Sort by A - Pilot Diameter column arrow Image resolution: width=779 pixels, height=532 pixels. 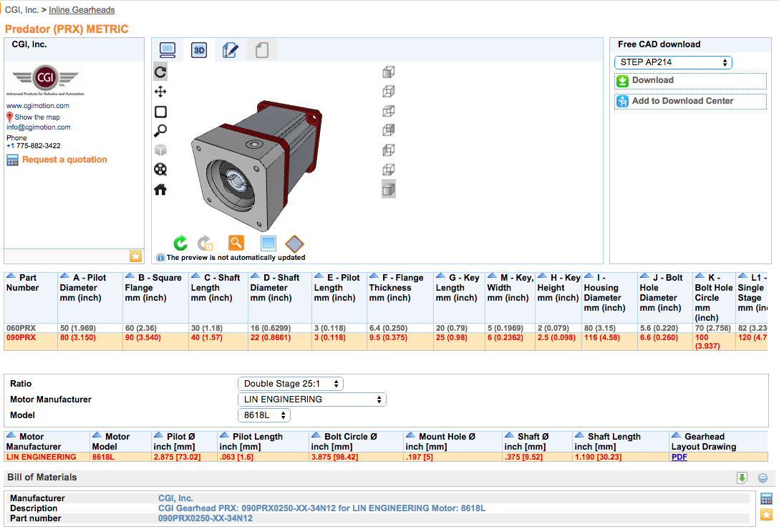(x=64, y=276)
